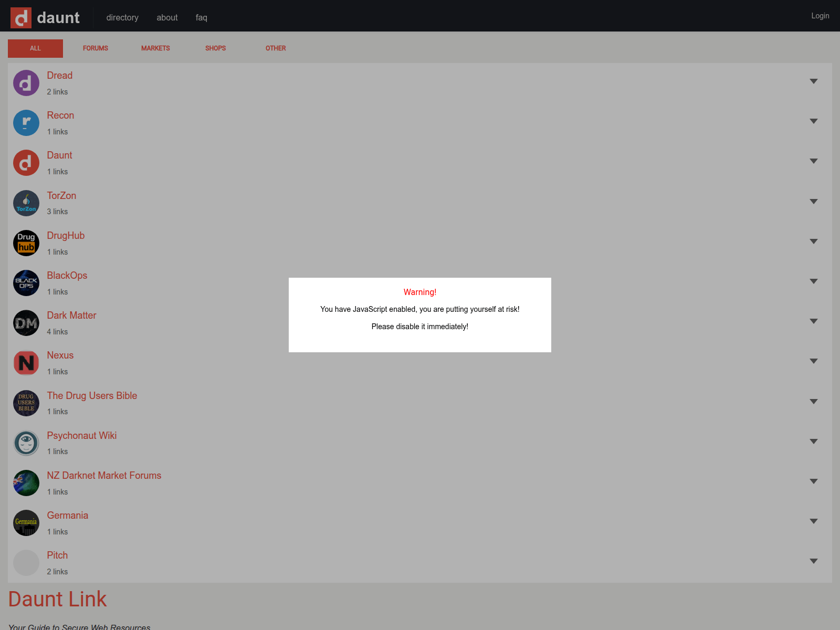840x630 pixels.
Task: Click the '4 links' text under Dark Matter
Action: click(57, 332)
